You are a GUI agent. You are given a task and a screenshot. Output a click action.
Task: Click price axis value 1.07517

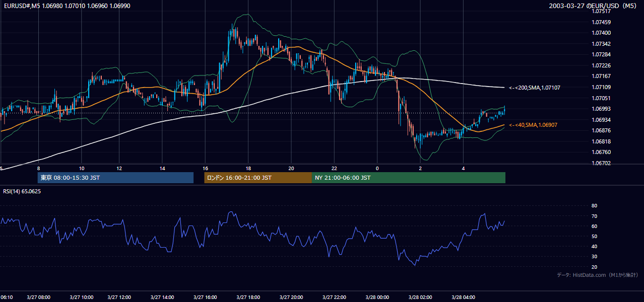[x=601, y=11]
